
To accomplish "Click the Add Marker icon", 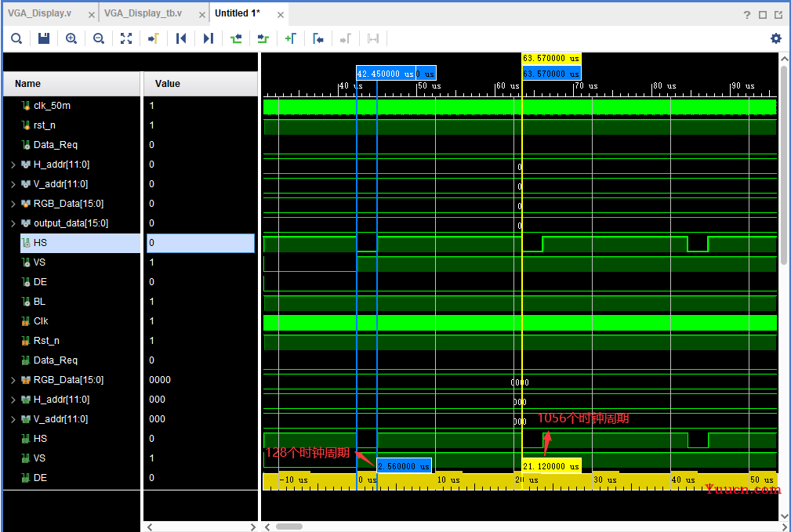I will click(291, 39).
